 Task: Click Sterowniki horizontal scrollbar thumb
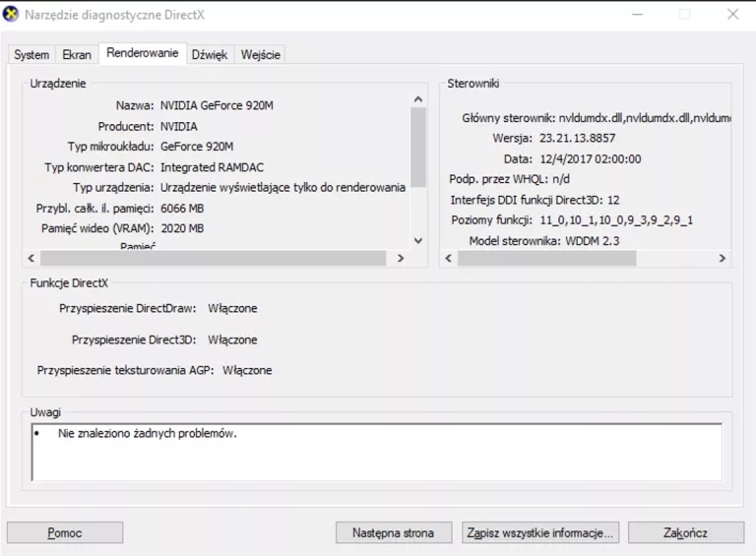(546, 258)
